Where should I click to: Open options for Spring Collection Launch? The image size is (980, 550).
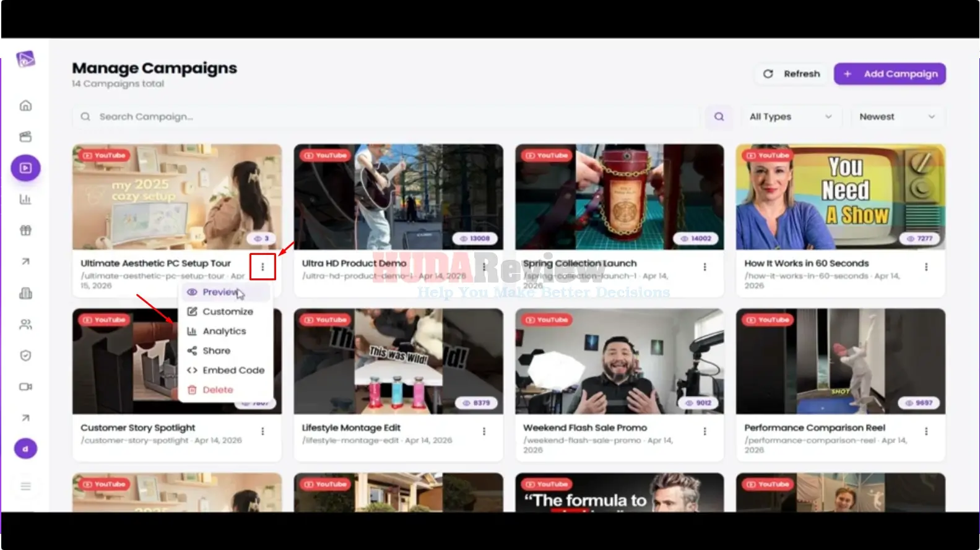705,267
